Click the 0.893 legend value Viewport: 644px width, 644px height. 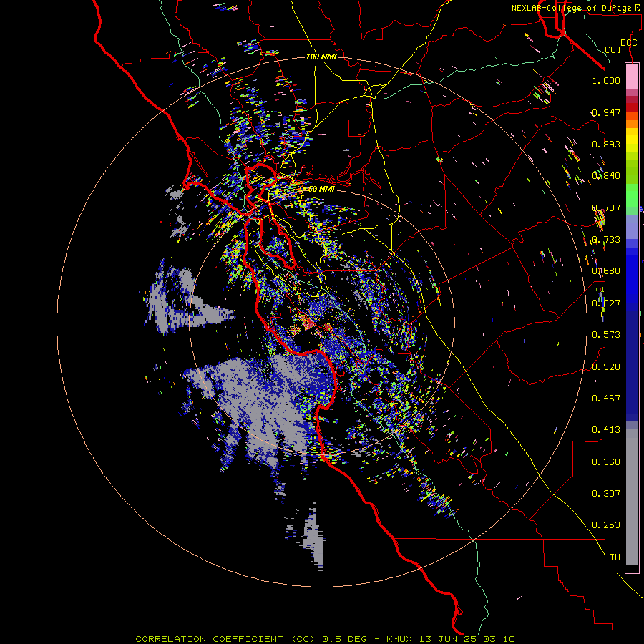point(606,144)
